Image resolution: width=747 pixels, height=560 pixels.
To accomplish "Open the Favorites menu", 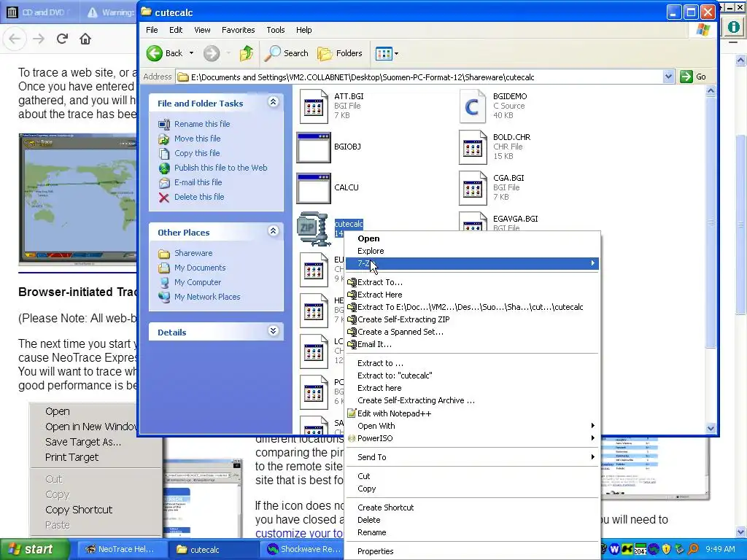I will pyautogui.click(x=239, y=30).
